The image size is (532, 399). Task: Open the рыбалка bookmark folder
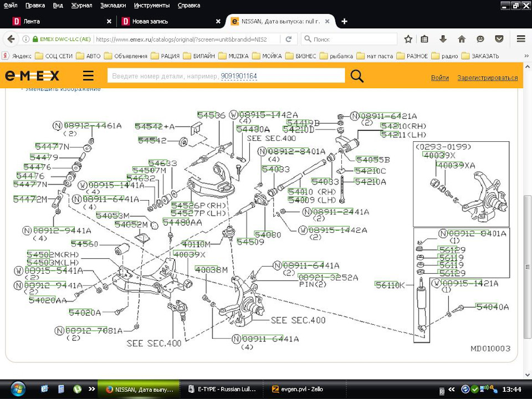(336, 55)
